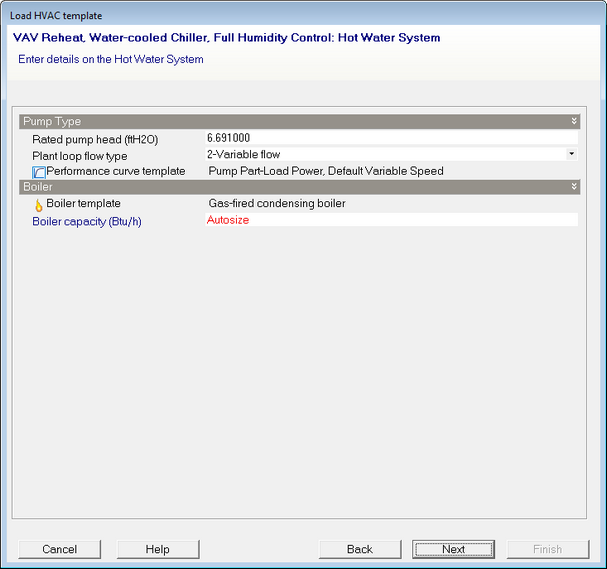The height and width of the screenshot is (569, 607).
Task: Collapse the Pump Type section chevron
Action: 574,121
